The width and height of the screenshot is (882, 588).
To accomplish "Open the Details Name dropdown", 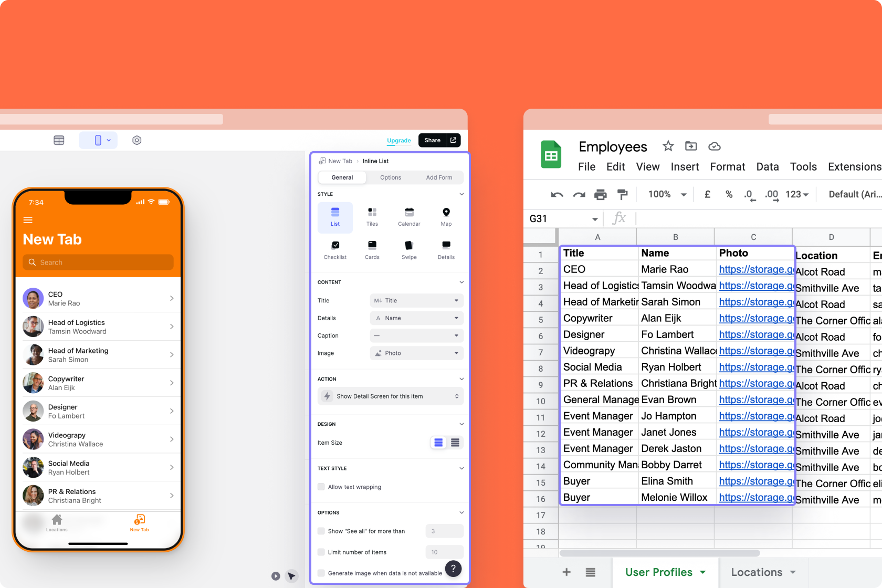I will tap(416, 318).
